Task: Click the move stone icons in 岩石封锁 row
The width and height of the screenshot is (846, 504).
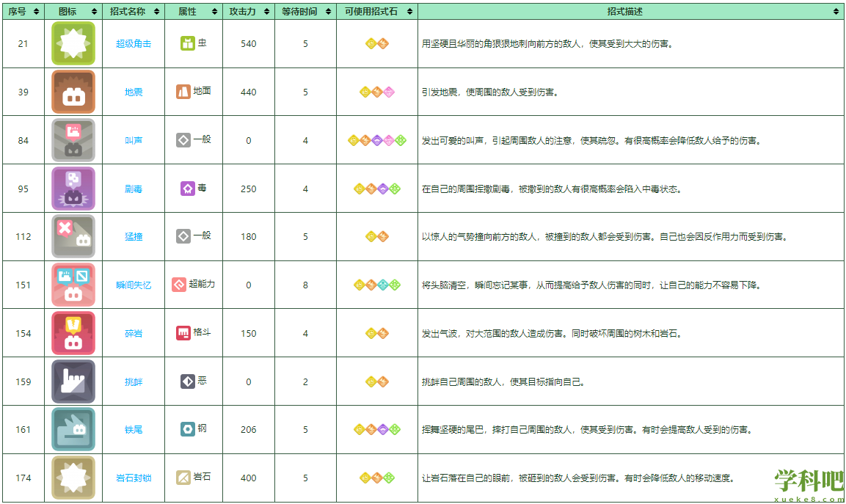Action: 376,478
